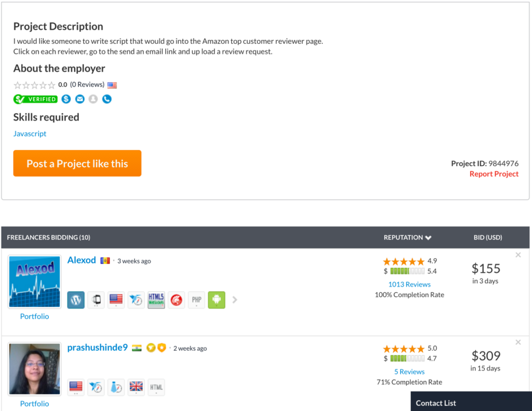The width and height of the screenshot is (532, 411).
Task: Click payment verified dollar icon
Action: click(66, 99)
